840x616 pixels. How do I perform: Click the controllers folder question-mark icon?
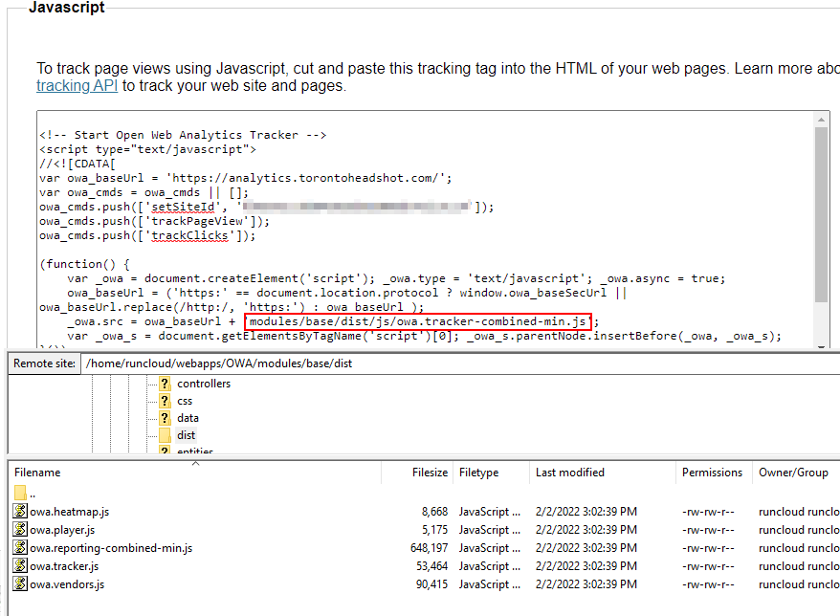[165, 384]
